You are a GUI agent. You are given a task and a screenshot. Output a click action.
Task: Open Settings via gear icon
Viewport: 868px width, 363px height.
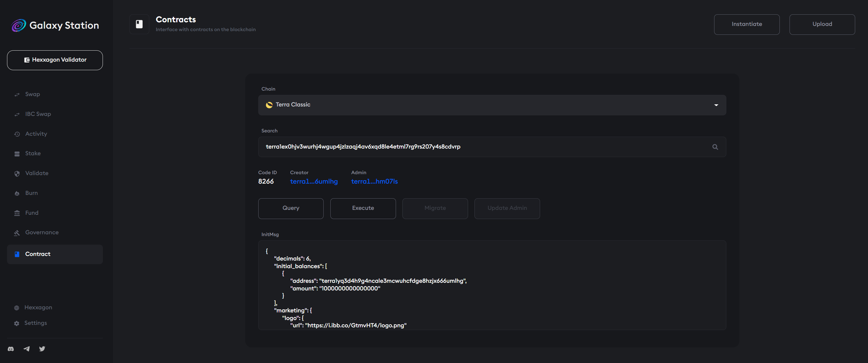[x=17, y=323]
